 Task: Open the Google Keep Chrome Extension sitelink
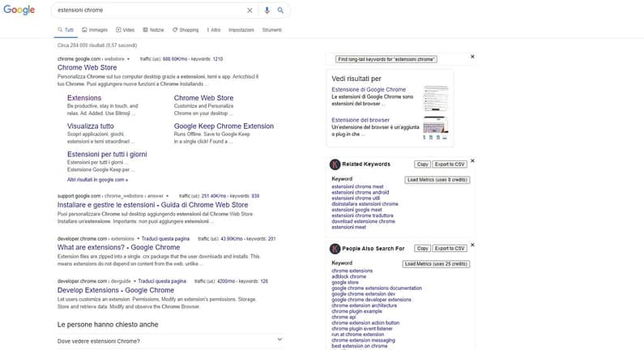(224, 126)
